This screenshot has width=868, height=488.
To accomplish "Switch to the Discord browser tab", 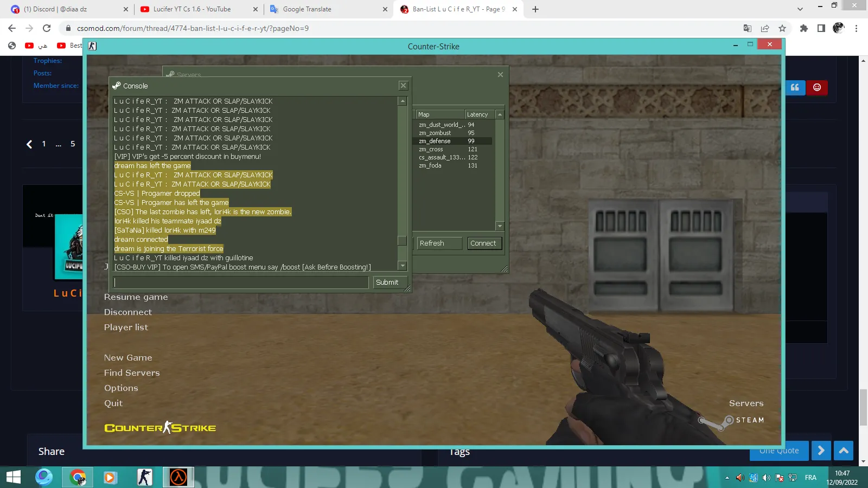I will click(69, 9).
